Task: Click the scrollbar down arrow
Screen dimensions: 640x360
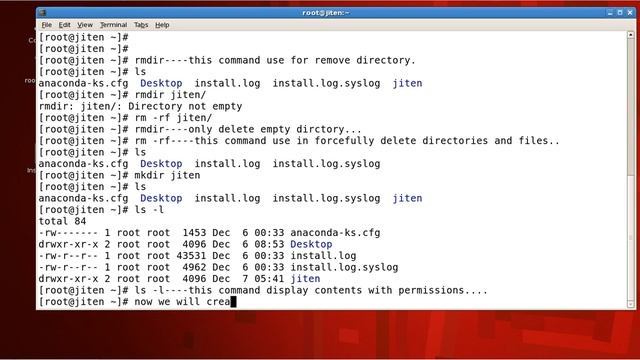Action: (631, 304)
